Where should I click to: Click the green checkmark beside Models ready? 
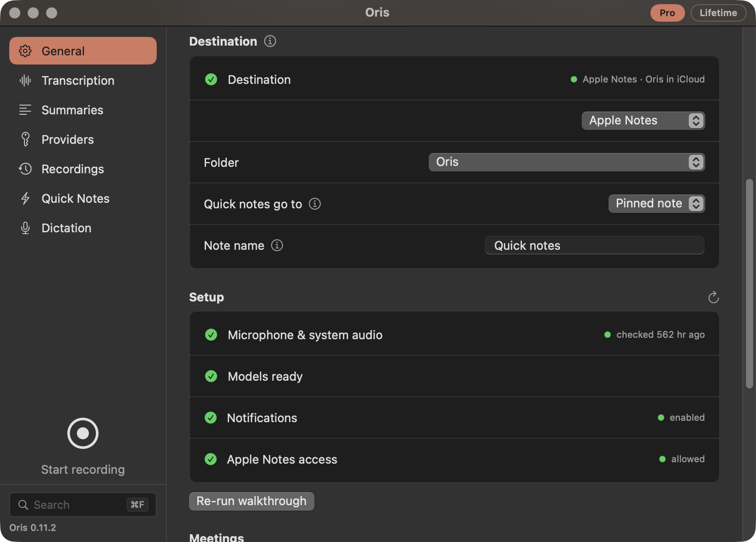point(211,376)
